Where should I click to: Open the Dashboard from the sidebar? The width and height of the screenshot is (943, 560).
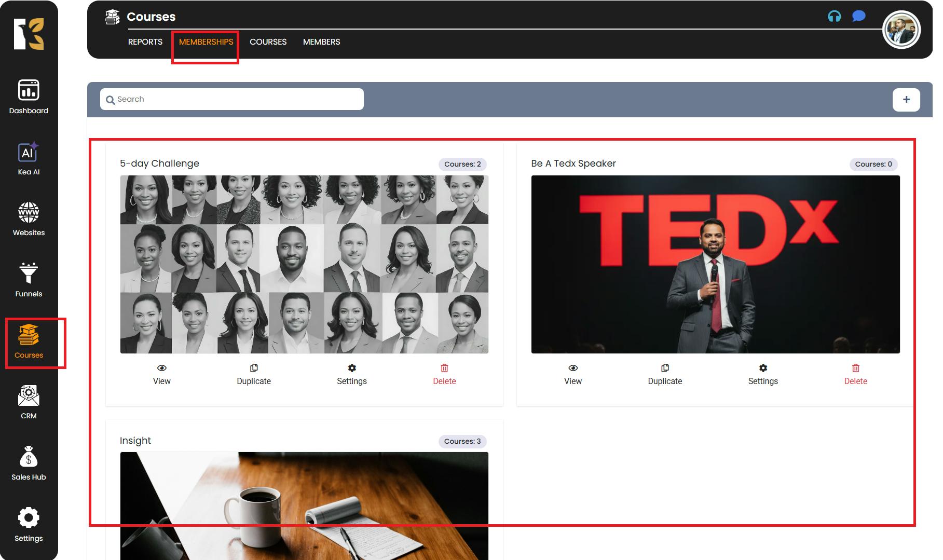click(x=29, y=97)
